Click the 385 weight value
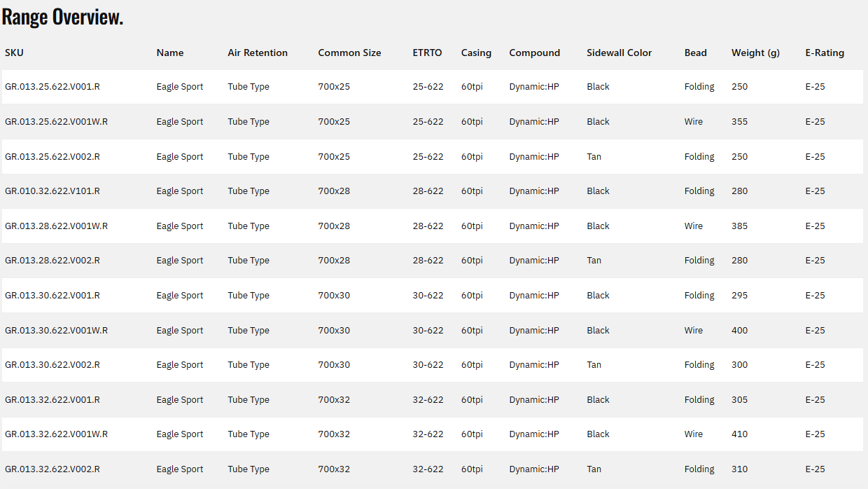 [x=739, y=226]
